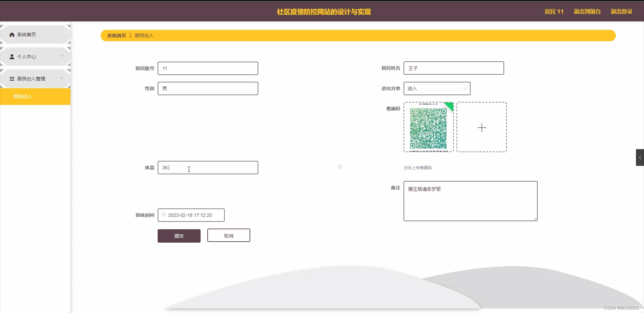The height and width of the screenshot is (313, 644).
Task: Click the clock icon in 具体时间
Action: [x=164, y=215]
